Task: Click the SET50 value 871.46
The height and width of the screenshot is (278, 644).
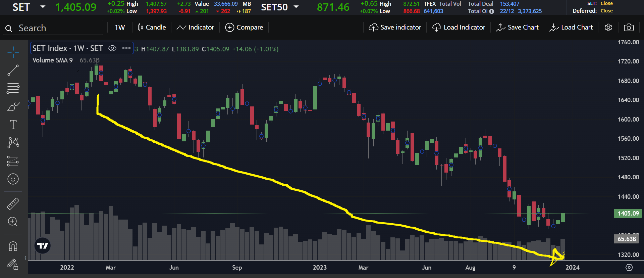Action: 333,7
